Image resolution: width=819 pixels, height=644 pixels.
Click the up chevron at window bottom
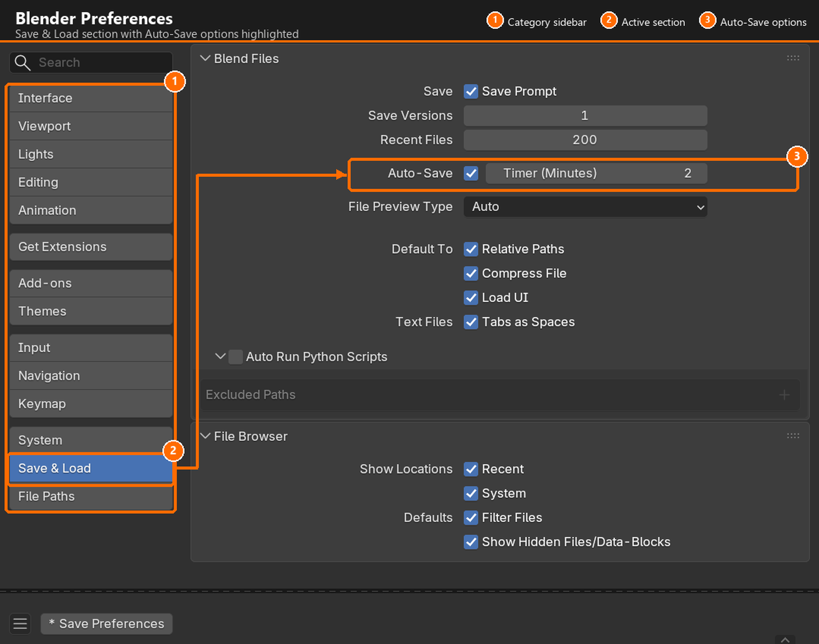tap(785, 639)
